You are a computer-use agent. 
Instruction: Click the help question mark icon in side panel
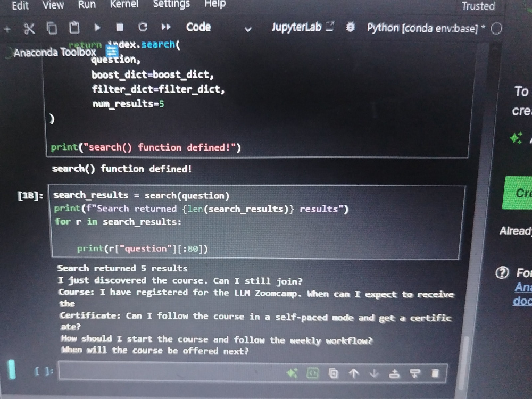(502, 272)
